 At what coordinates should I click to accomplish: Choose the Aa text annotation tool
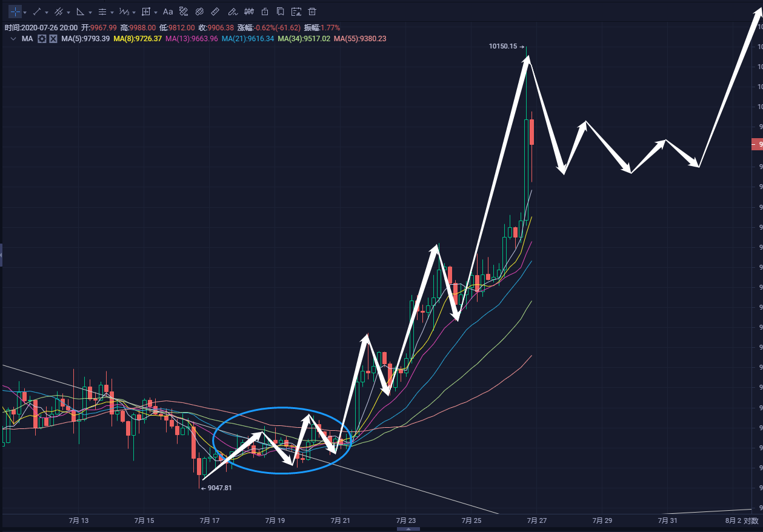(168, 12)
